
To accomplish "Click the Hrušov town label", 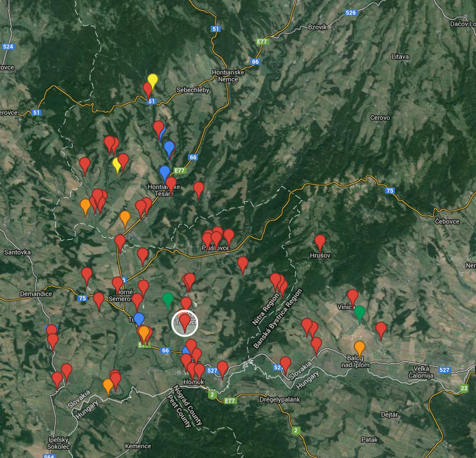I will coord(320,256).
